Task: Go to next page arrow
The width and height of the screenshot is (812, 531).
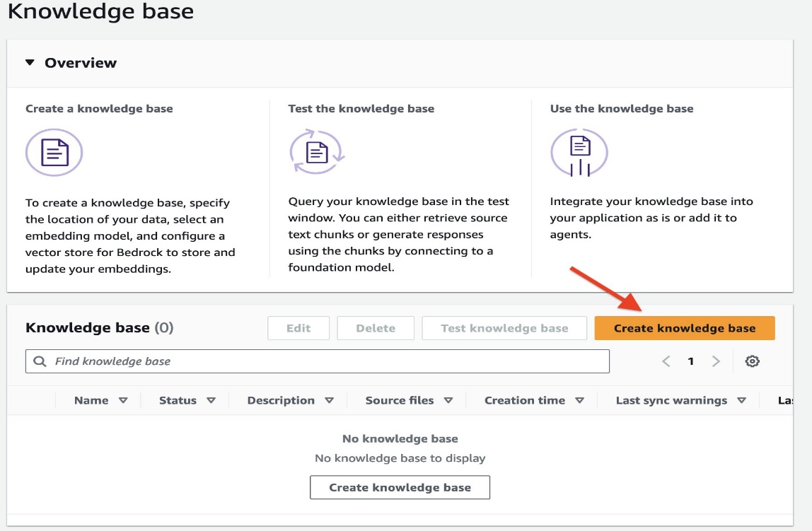Action: point(716,361)
